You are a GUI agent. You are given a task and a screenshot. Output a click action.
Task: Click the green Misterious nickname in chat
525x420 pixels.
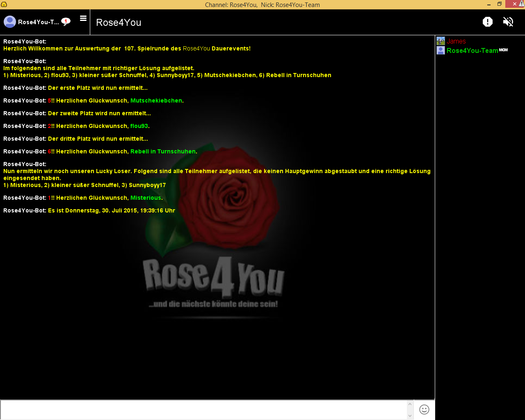(x=146, y=198)
